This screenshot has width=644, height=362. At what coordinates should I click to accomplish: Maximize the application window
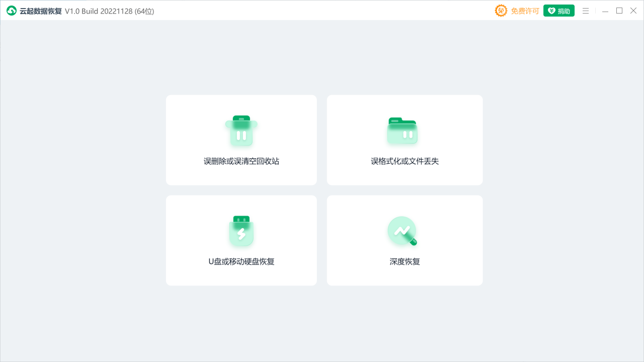(619, 11)
